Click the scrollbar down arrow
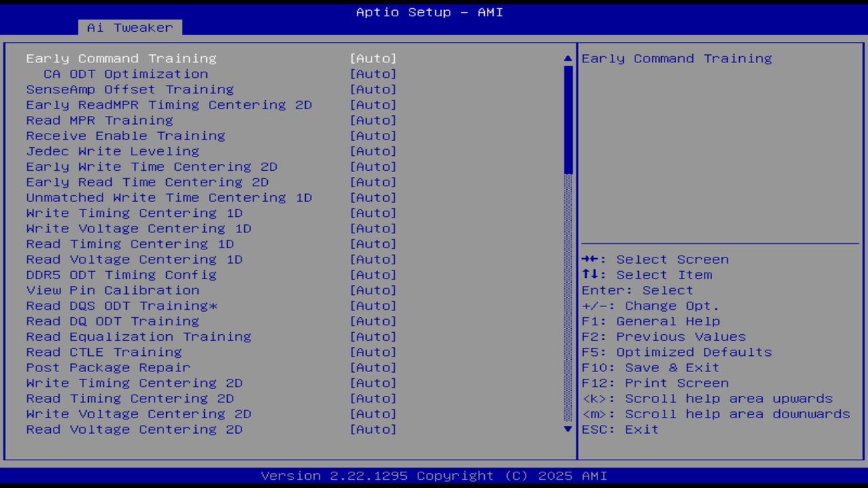868x488 pixels. [x=567, y=429]
